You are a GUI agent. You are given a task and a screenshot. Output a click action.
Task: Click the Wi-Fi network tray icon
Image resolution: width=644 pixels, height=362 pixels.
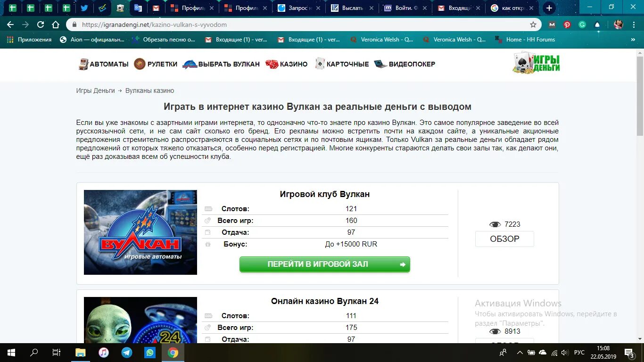click(554, 353)
